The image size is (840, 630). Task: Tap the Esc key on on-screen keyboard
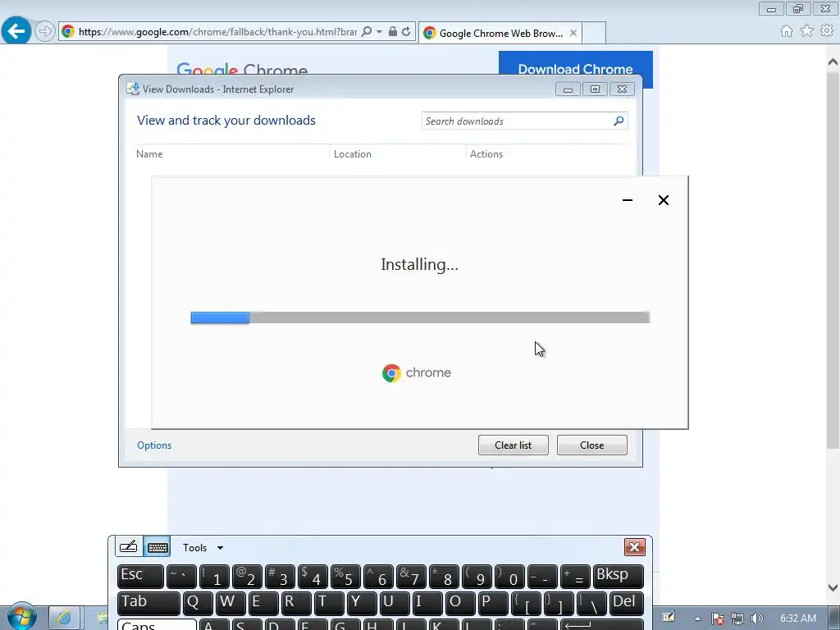coord(140,577)
